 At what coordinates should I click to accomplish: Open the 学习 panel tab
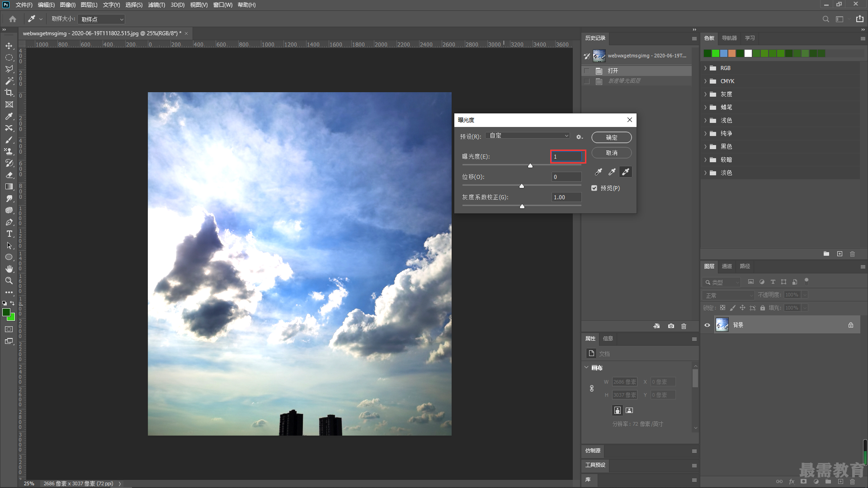[x=750, y=38]
